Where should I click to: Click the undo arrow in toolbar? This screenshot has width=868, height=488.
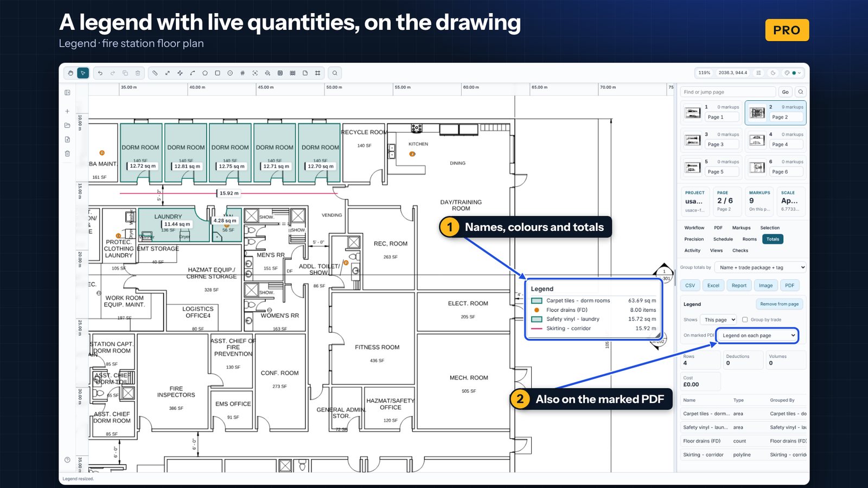(x=100, y=73)
